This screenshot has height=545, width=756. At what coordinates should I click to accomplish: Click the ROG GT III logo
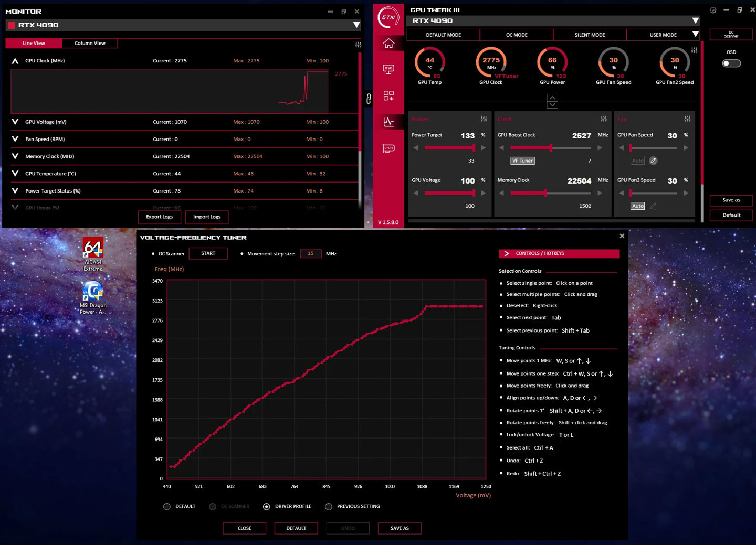388,17
